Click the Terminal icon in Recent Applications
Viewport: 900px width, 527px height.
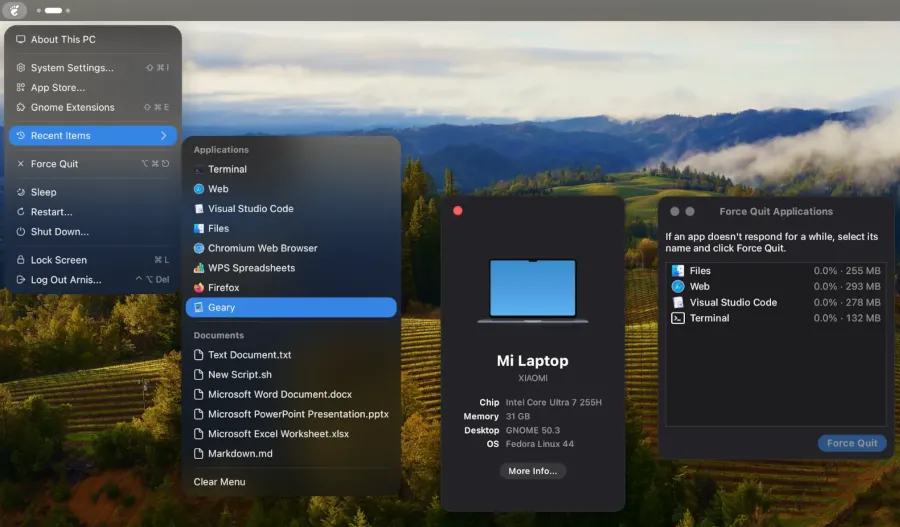coord(199,169)
